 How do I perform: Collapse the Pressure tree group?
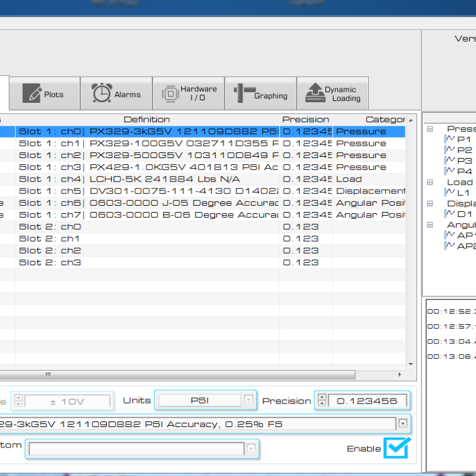point(430,129)
